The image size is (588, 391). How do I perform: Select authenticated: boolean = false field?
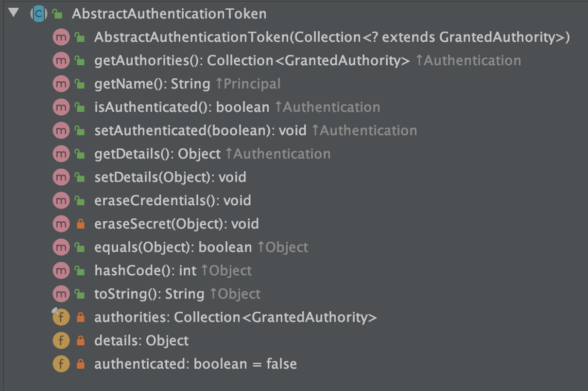pos(195,364)
